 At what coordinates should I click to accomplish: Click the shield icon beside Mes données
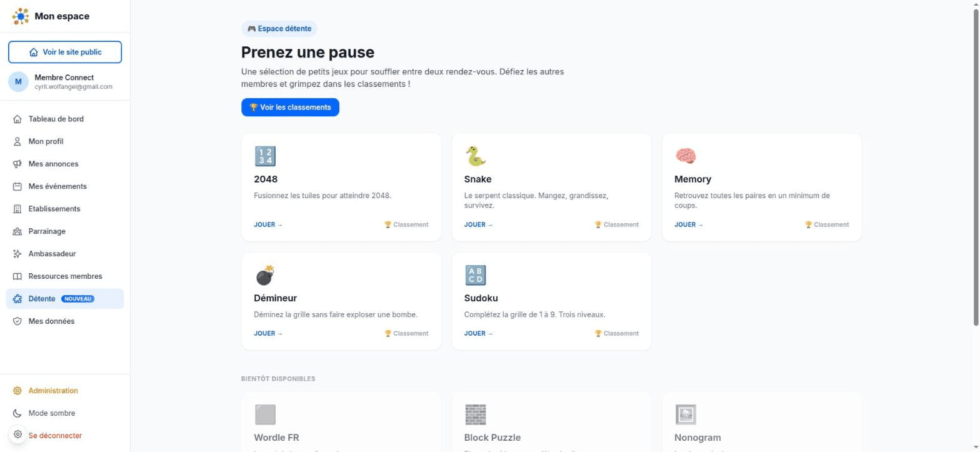pyautogui.click(x=17, y=321)
